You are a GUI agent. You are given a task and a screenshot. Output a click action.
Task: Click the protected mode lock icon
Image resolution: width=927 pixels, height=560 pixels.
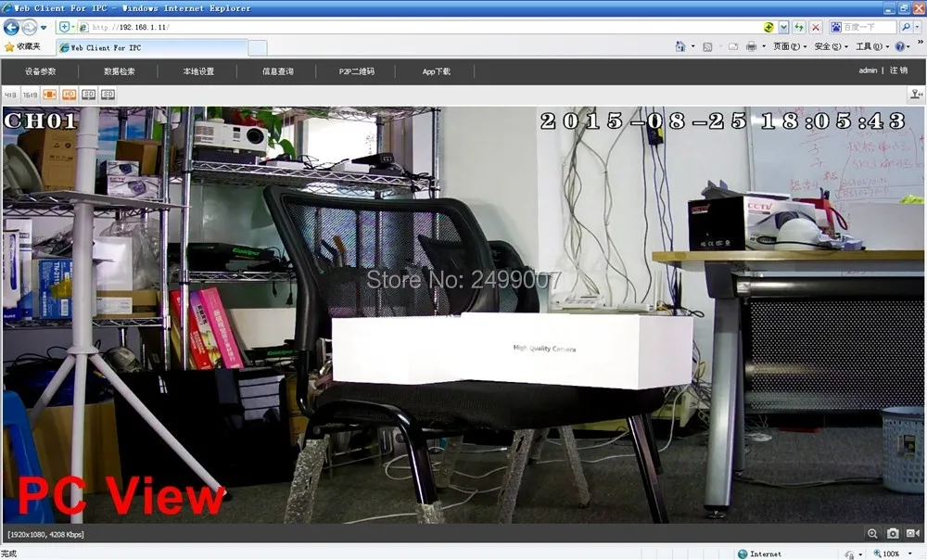click(x=849, y=554)
